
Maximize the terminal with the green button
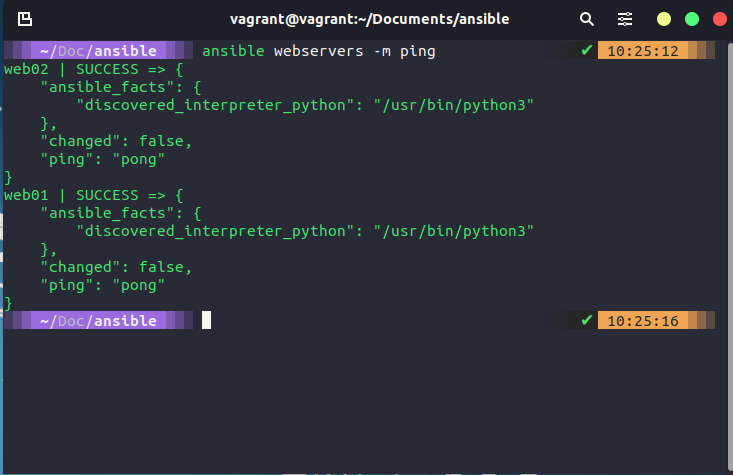692,19
